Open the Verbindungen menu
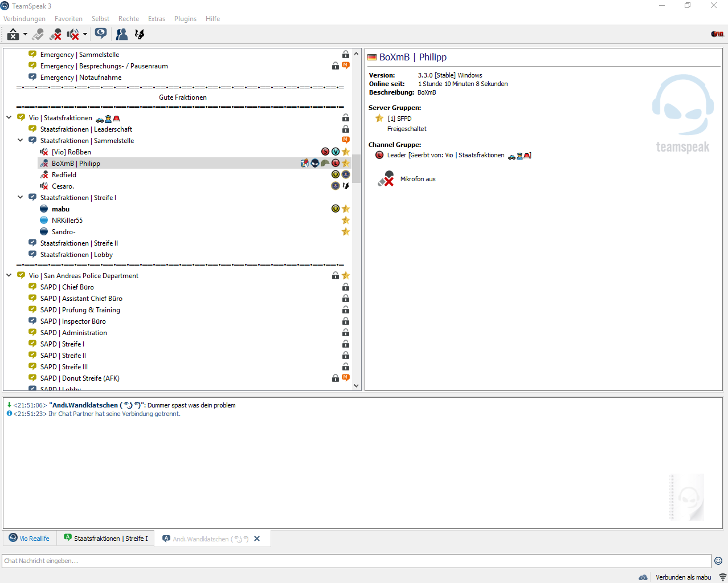Viewport: 728px width, 583px height. click(24, 19)
